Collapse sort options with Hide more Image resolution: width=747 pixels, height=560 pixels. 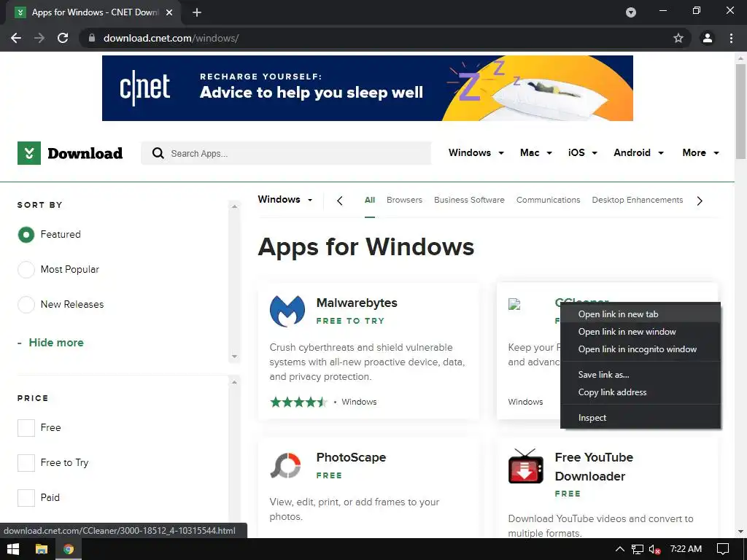pos(50,343)
